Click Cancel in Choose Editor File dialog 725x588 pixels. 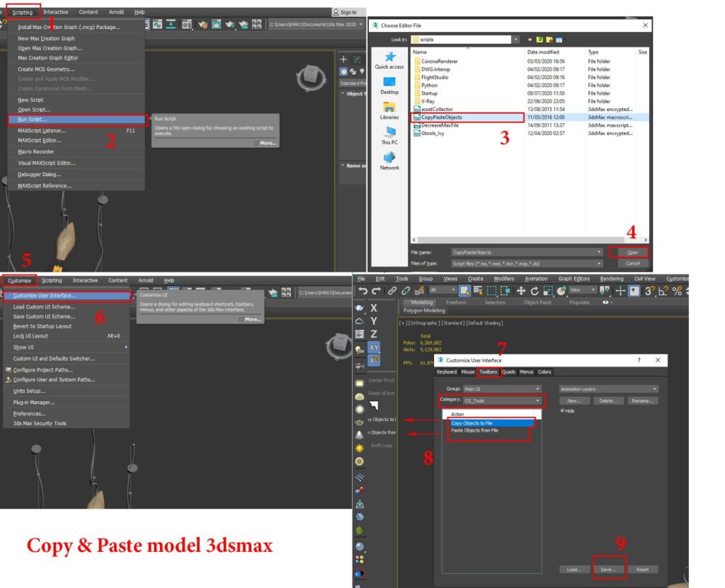point(632,263)
